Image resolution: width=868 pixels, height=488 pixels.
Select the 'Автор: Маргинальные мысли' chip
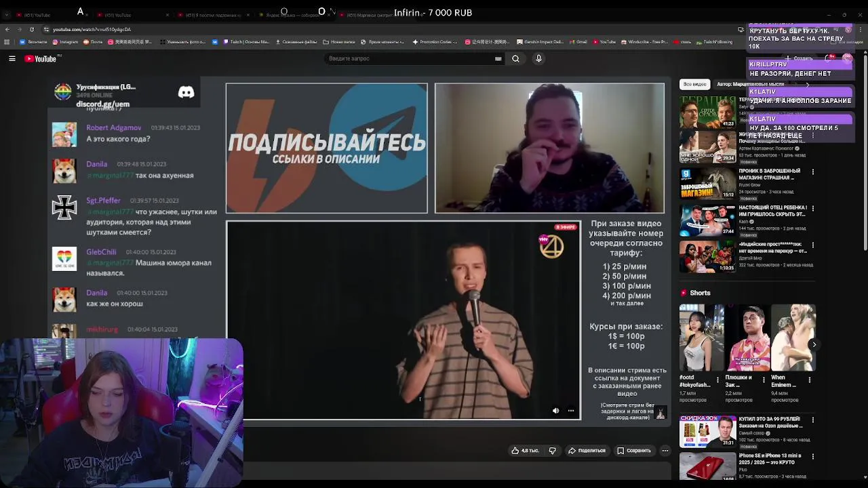pyautogui.click(x=749, y=84)
